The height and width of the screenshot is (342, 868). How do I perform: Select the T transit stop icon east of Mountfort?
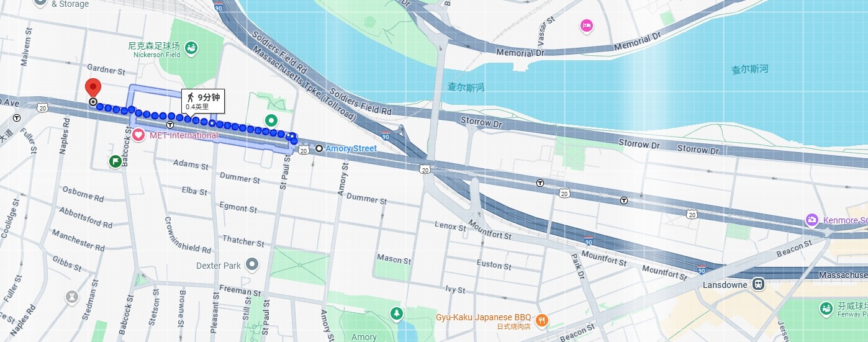pyautogui.click(x=623, y=200)
